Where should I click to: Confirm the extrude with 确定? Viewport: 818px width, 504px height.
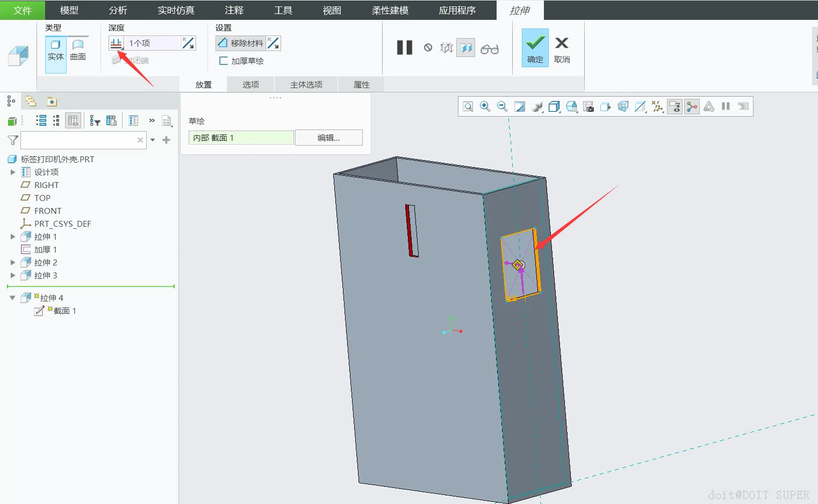point(535,48)
